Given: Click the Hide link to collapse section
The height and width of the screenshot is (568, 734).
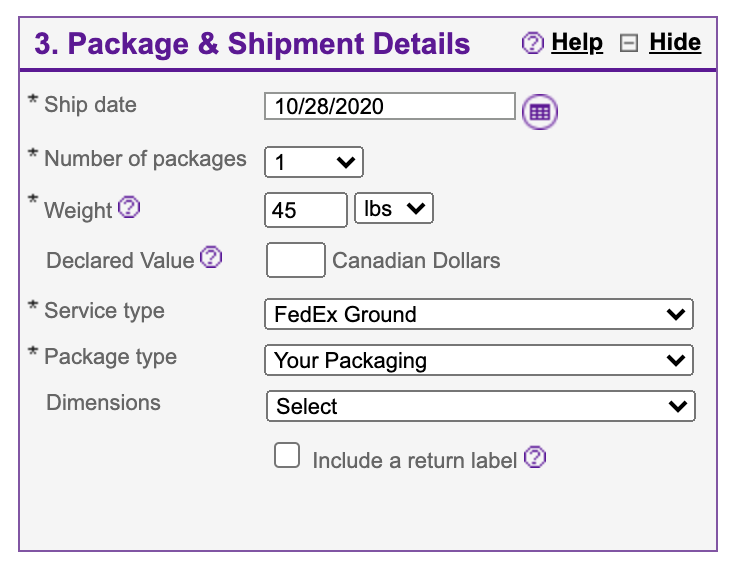Looking at the screenshot, I should pyautogui.click(x=675, y=42).
